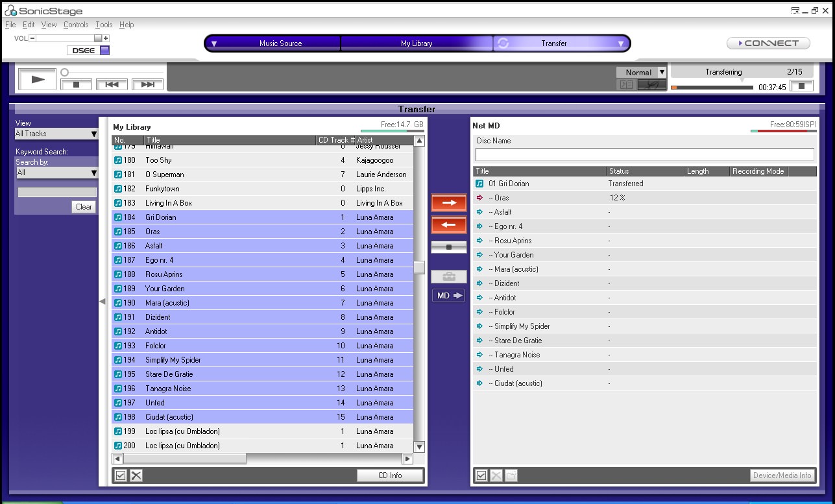
Task: Click the library list vertical scrollbar thumb
Action: [x=419, y=267]
